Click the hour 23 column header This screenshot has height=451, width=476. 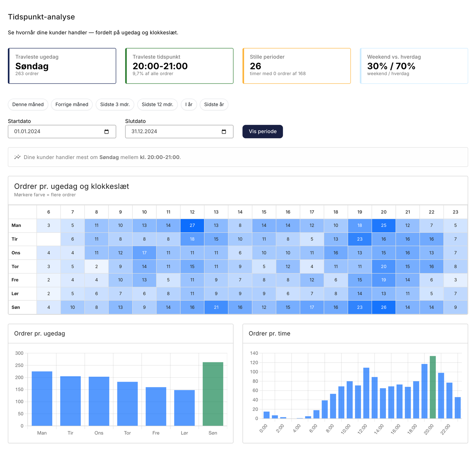tap(455, 212)
